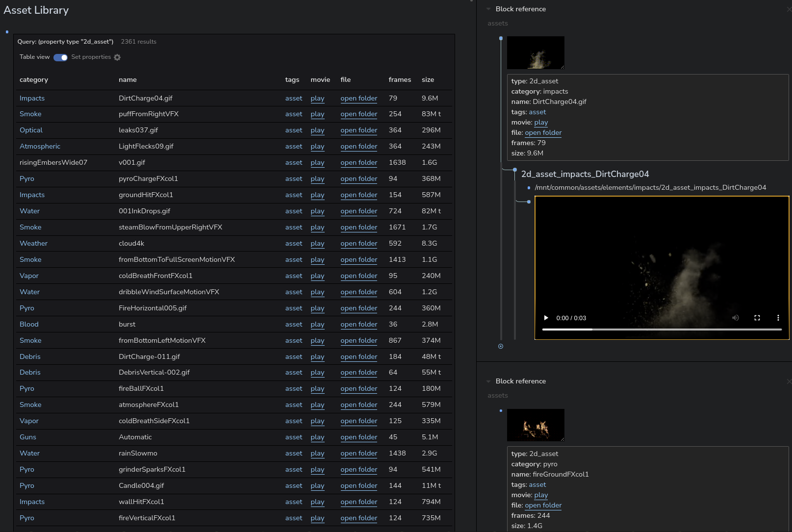Image resolution: width=792 pixels, height=532 pixels.
Task: Open the Set properties gear icon
Action: [x=117, y=57]
